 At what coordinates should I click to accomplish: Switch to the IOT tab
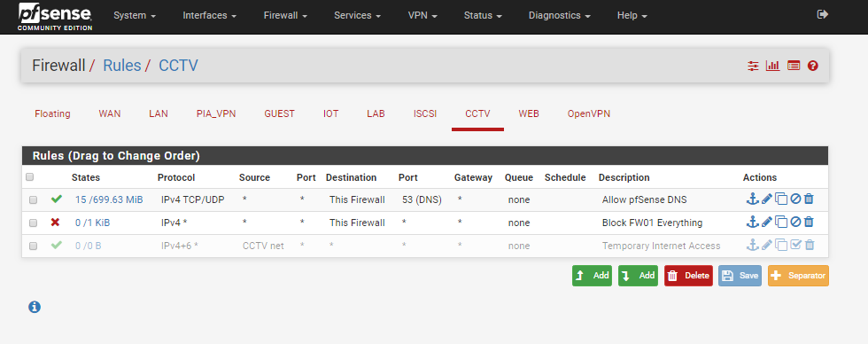coord(331,113)
